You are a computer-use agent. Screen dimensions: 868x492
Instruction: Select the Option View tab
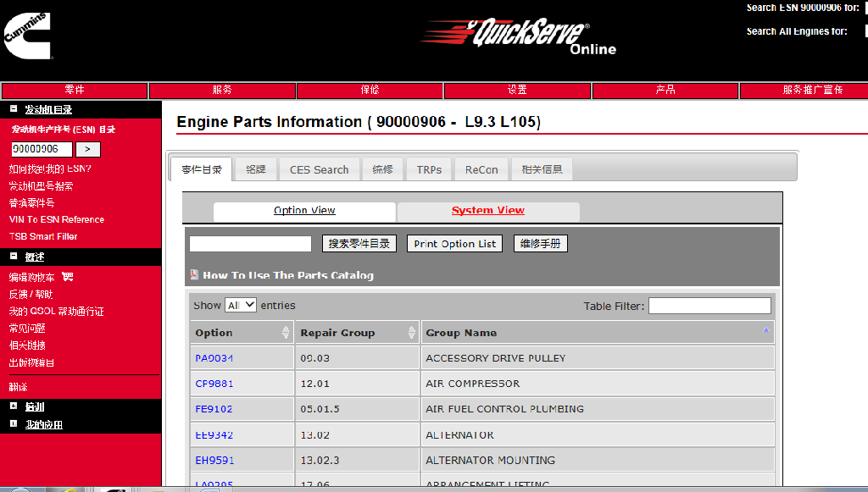[x=304, y=211]
